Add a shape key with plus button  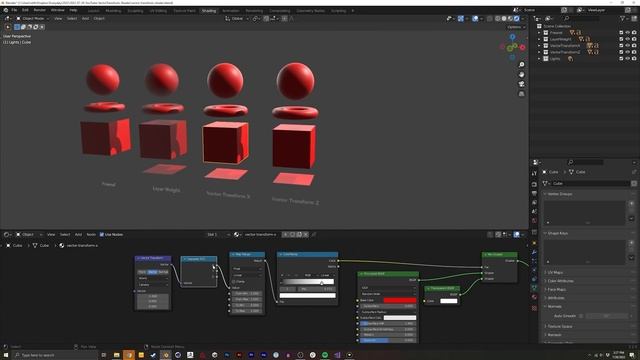631,243
